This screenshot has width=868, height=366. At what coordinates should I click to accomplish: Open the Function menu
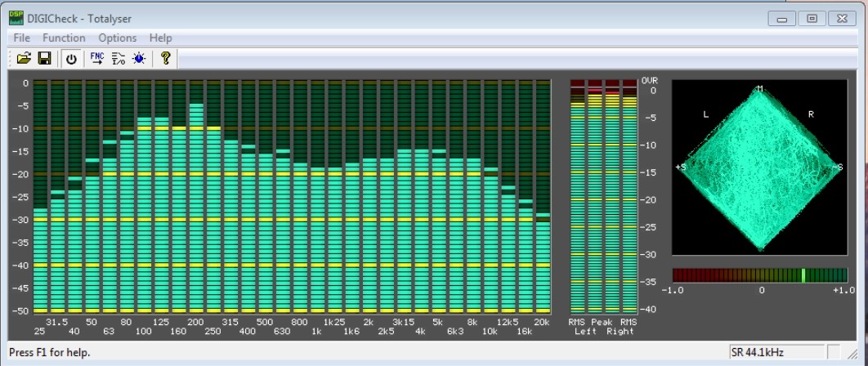coord(64,38)
